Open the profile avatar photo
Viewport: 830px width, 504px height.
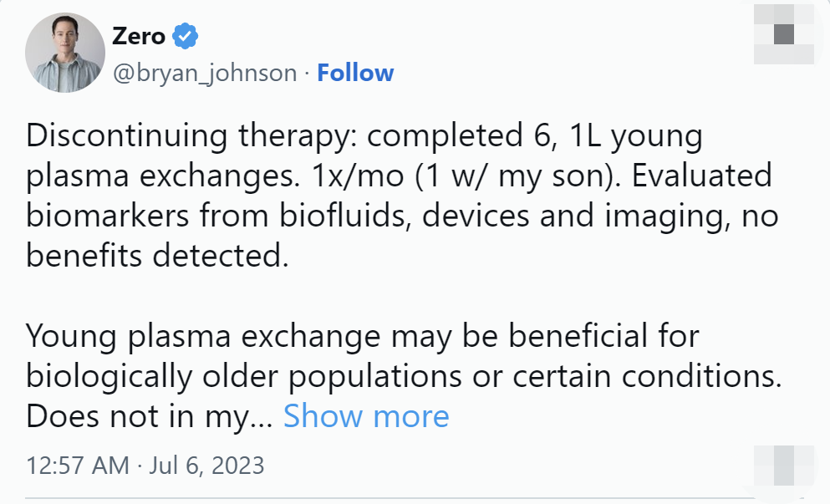pyautogui.click(x=65, y=53)
